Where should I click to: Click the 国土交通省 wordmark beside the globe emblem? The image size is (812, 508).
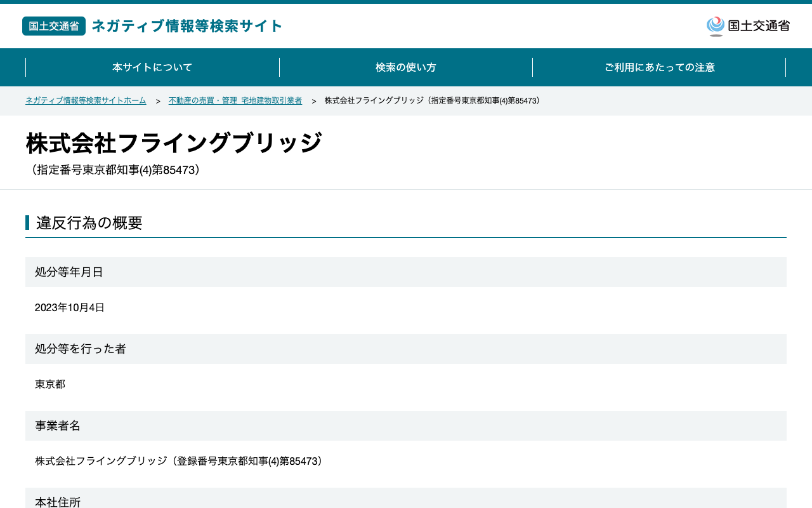point(759,26)
